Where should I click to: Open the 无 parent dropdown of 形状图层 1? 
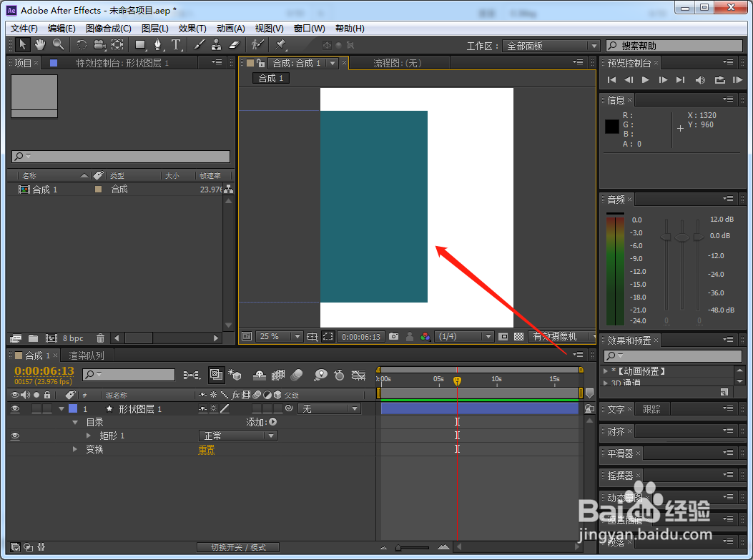click(x=329, y=408)
